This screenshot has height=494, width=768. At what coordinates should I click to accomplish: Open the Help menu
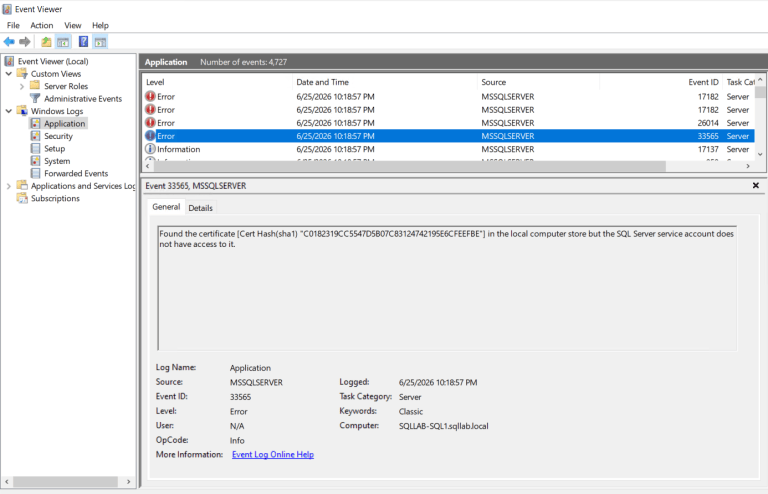click(100, 25)
